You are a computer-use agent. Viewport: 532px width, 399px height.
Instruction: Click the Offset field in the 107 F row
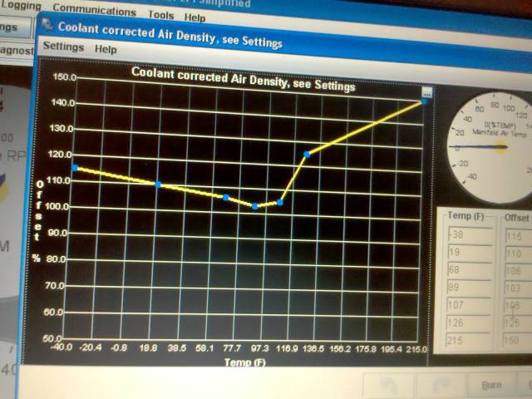[x=517, y=306]
